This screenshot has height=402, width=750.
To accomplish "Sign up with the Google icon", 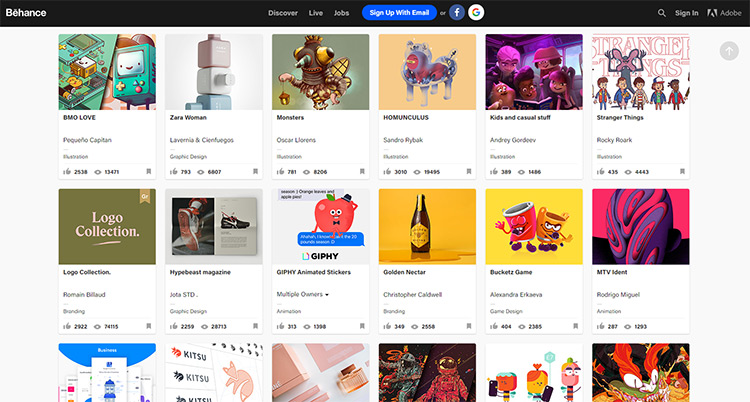I will (476, 12).
